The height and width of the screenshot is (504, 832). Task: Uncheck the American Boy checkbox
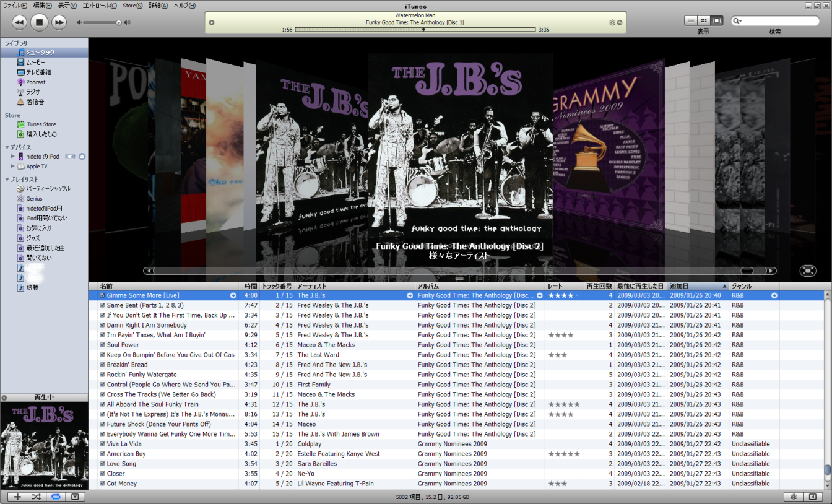(x=102, y=454)
